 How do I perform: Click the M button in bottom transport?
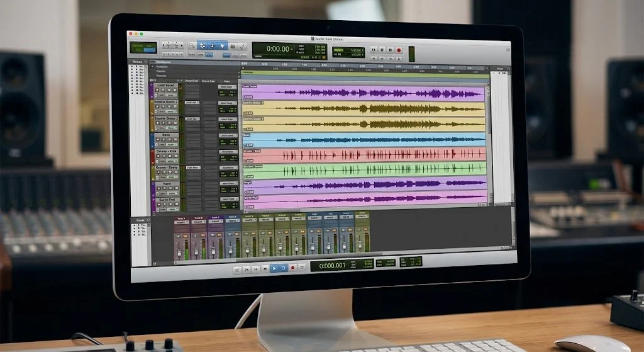click(265, 268)
